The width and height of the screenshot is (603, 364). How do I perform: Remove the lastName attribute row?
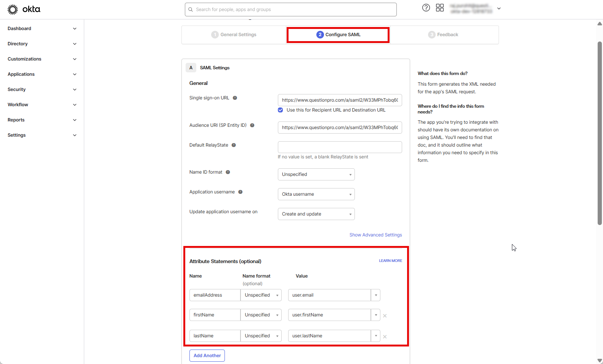(x=385, y=337)
